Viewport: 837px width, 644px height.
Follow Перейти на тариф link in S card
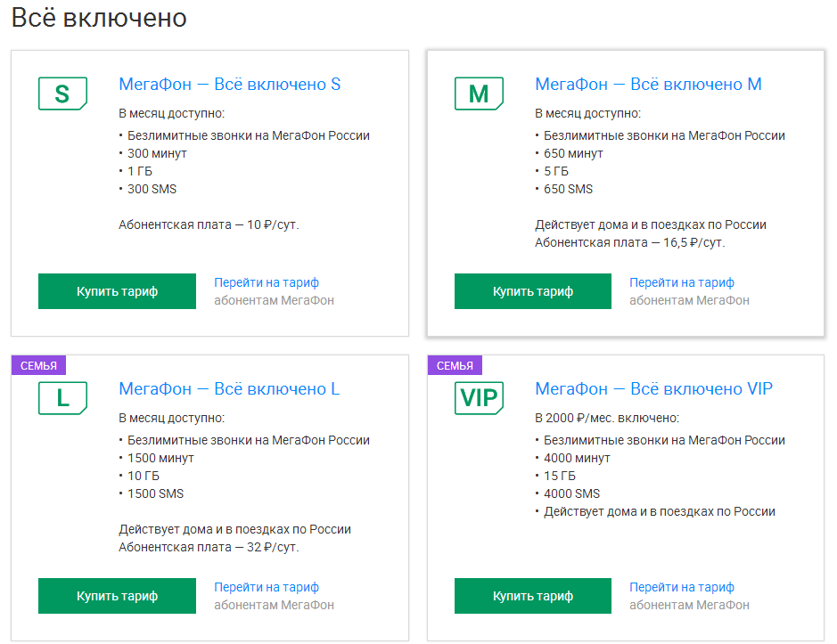point(267,282)
